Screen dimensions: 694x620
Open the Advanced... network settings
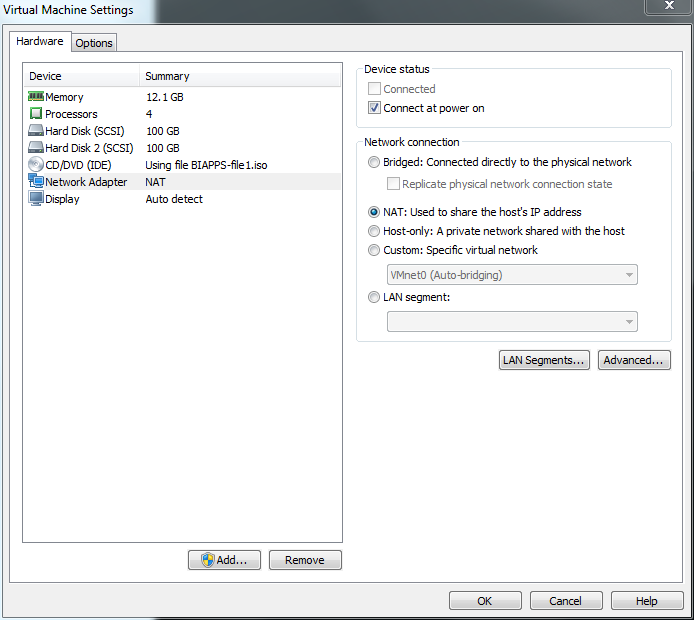[x=634, y=360]
